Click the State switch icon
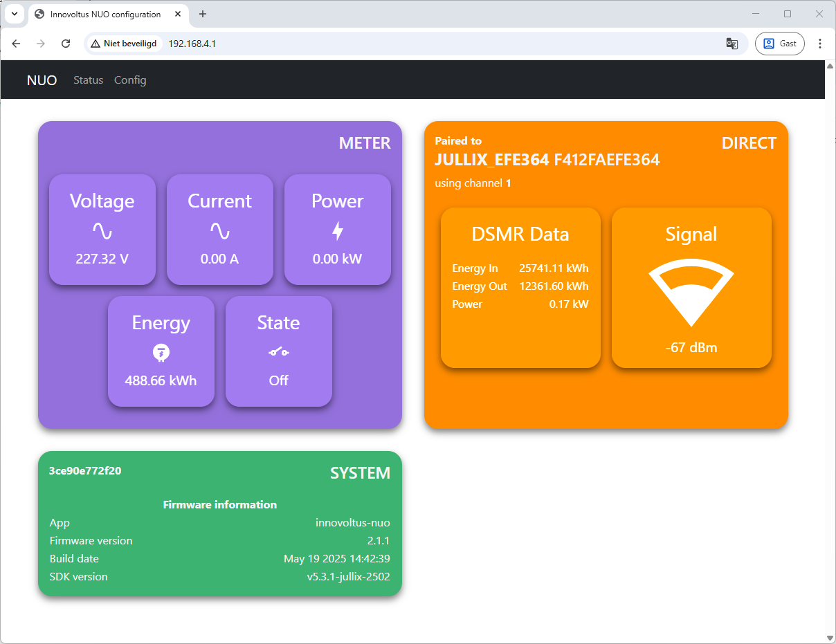Image resolution: width=836 pixels, height=644 pixels. (x=278, y=353)
